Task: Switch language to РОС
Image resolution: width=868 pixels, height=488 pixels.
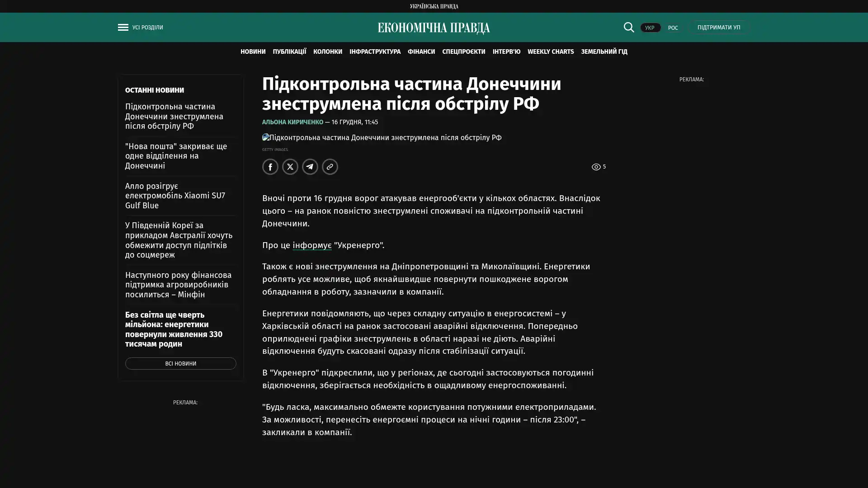Action: [x=673, y=28]
